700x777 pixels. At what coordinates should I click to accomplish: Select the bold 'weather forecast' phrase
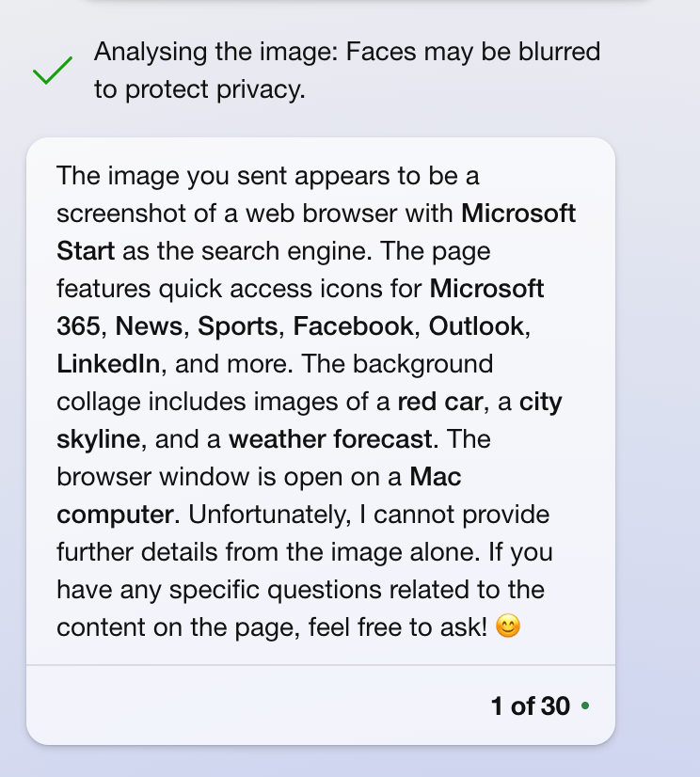coord(330,439)
